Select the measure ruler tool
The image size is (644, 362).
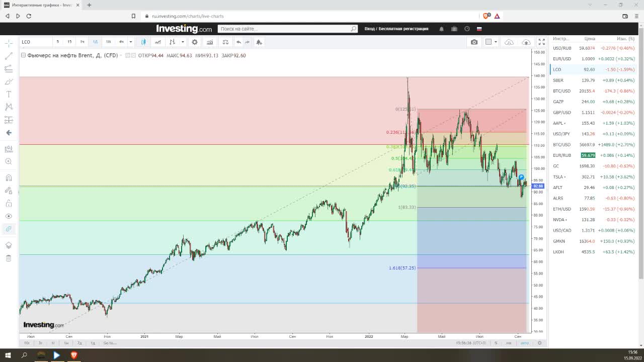(x=9, y=149)
